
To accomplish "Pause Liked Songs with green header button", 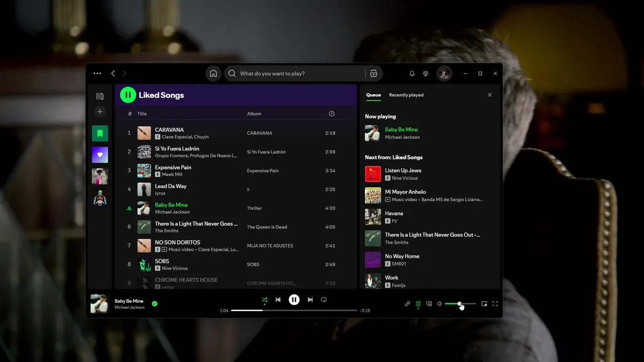I will (x=128, y=95).
